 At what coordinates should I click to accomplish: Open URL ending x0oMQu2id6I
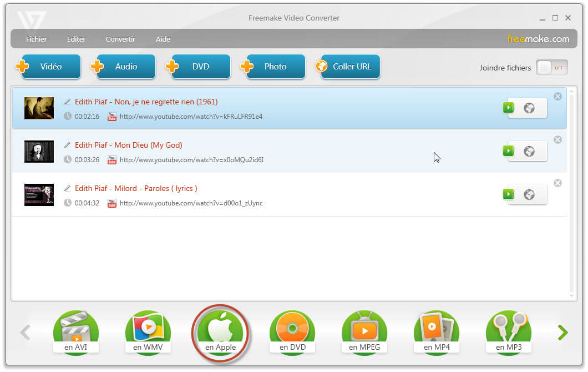click(191, 160)
